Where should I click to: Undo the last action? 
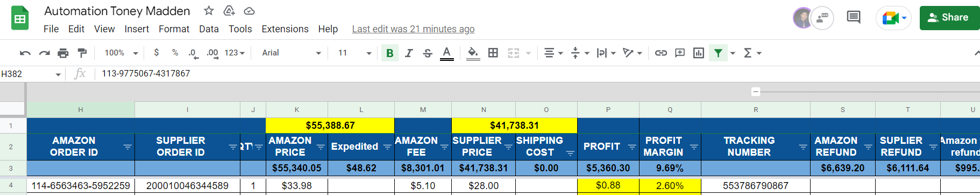click(25, 53)
